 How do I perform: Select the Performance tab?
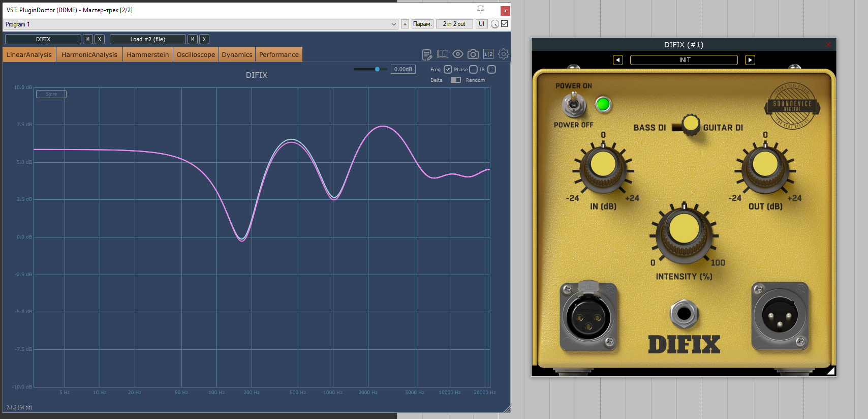[279, 54]
